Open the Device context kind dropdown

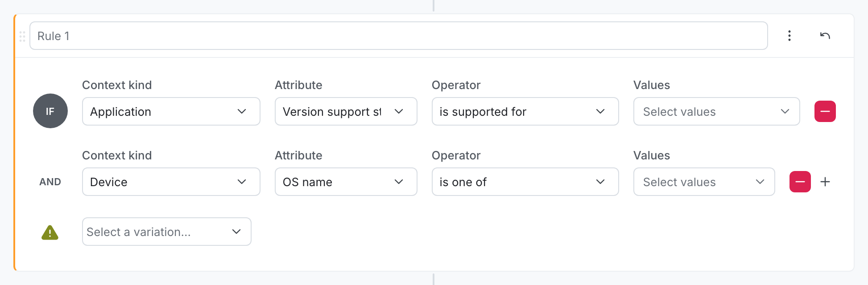171,182
